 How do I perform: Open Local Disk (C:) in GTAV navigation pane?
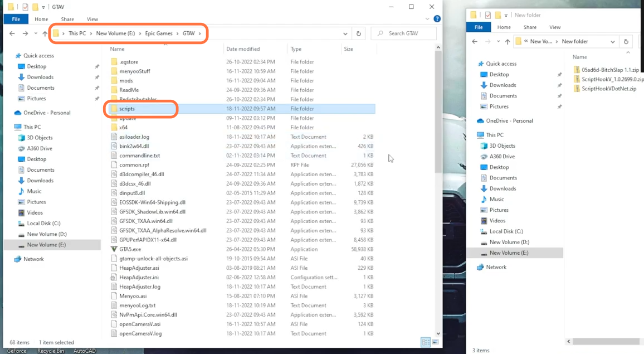43,223
